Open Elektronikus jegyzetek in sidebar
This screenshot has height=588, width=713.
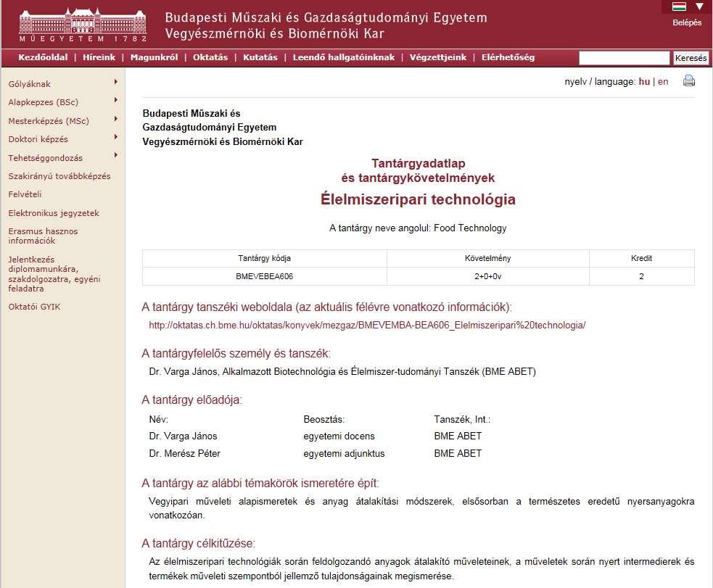[54, 213]
